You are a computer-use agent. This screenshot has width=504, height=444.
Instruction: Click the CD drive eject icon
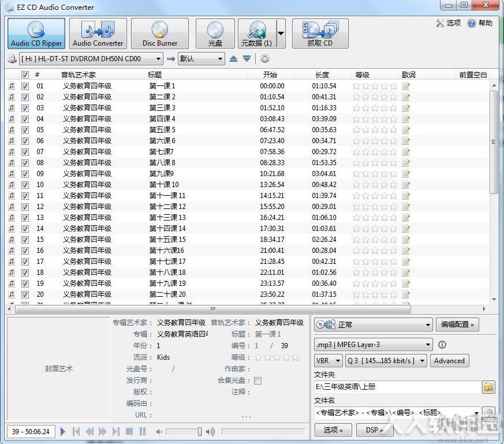[12, 59]
